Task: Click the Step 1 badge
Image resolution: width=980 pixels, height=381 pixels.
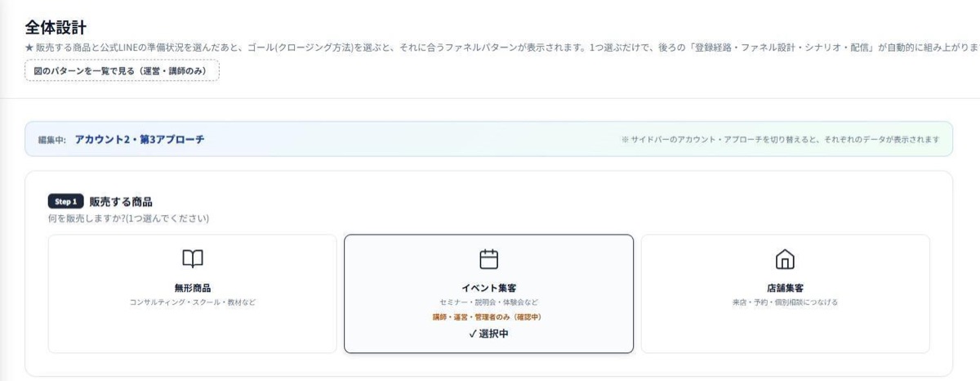Action: click(x=66, y=201)
